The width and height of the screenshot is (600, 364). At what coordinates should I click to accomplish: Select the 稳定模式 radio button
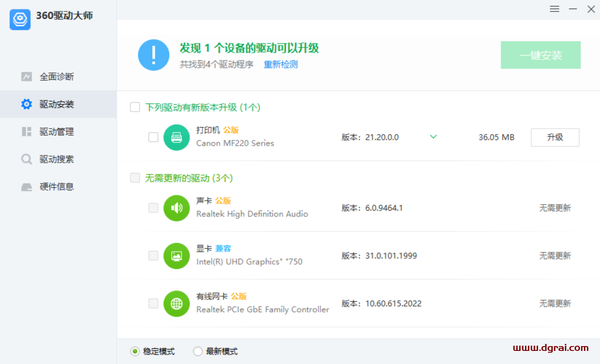tap(135, 351)
